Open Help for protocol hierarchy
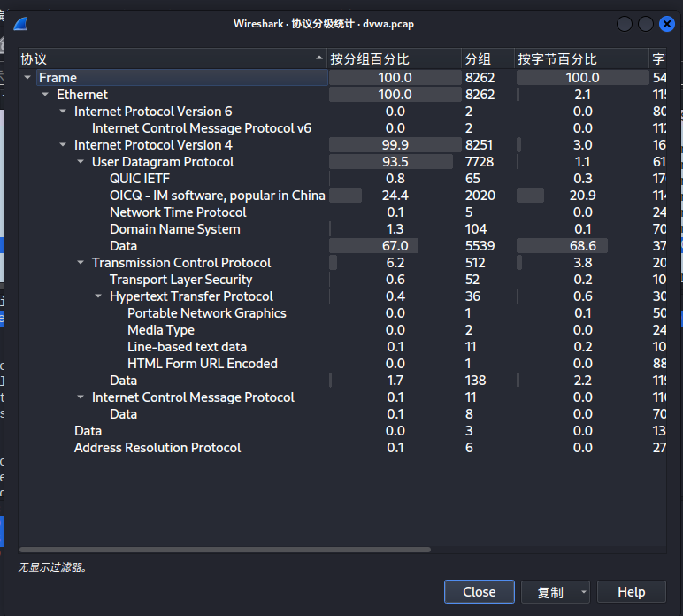683x616 pixels. (631, 592)
